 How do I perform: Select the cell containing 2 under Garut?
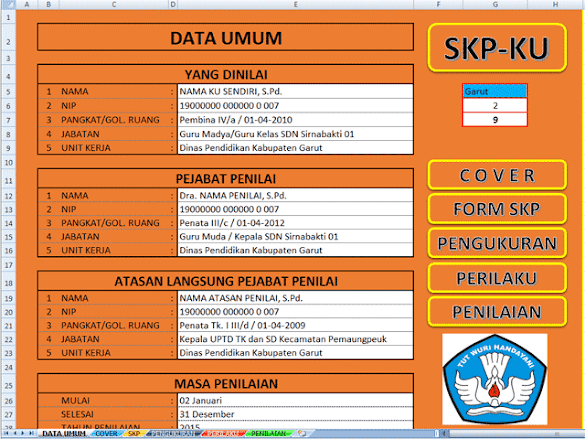495,106
